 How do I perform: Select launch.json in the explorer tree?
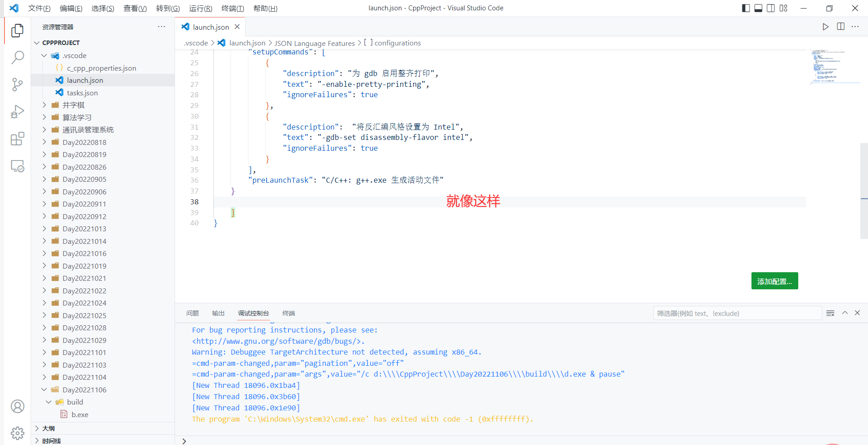tap(103, 80)
